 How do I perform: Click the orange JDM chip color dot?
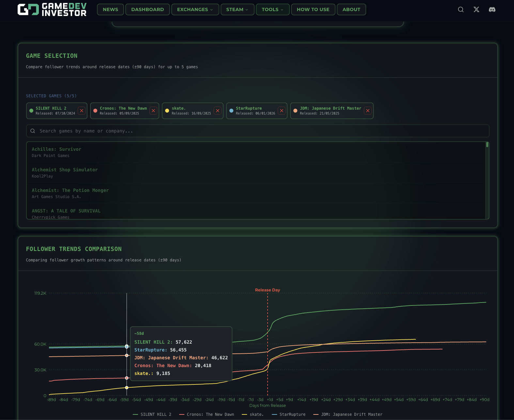pos(295,111)
